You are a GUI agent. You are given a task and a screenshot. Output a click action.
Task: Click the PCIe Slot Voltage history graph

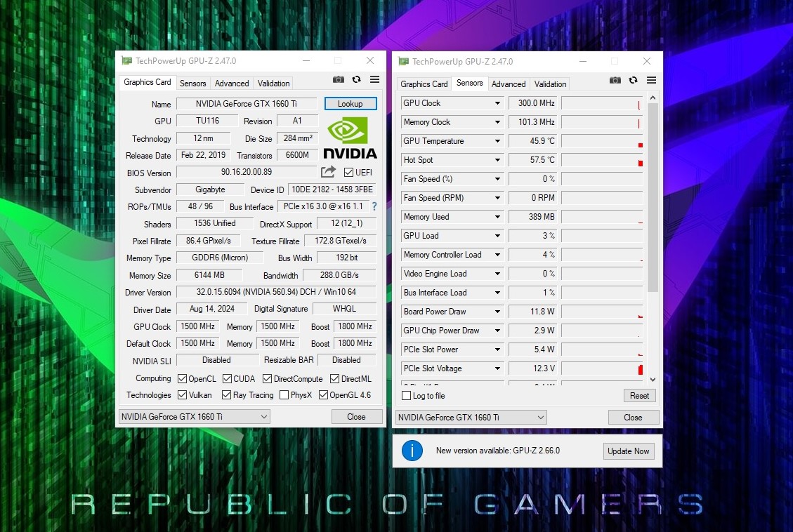[602, 368]
